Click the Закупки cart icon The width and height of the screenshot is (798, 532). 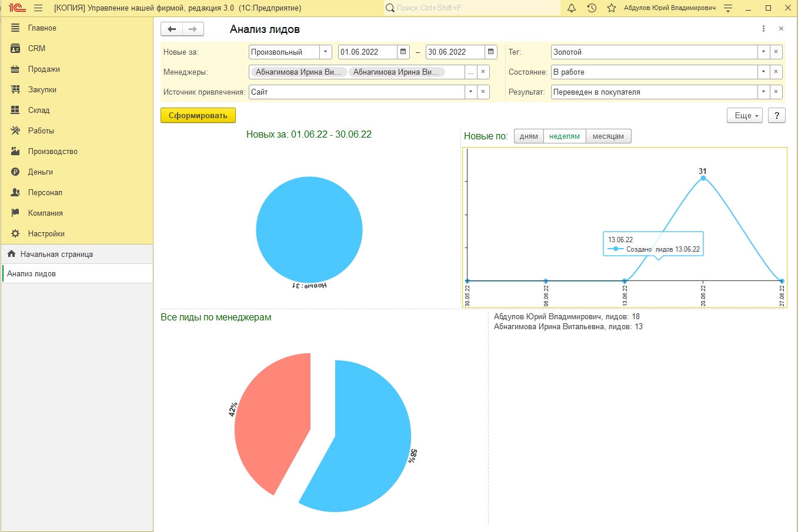click(15, 89)
